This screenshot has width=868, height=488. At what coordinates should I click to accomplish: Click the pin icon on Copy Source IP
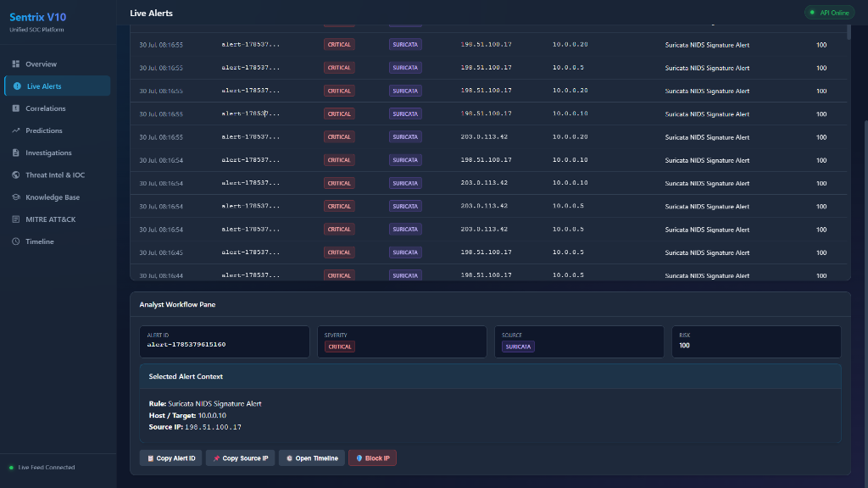point(216,458)
